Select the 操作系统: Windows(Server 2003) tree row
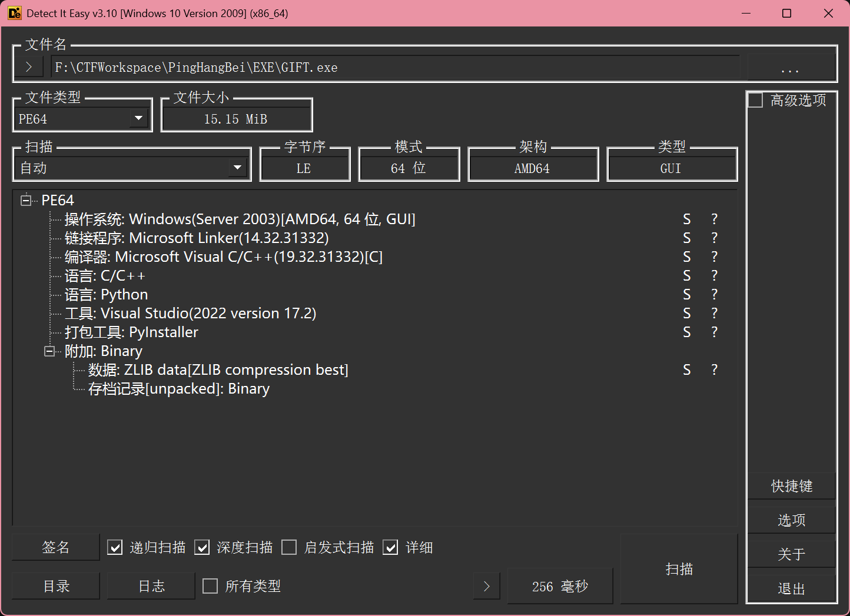 click(240, 219)
